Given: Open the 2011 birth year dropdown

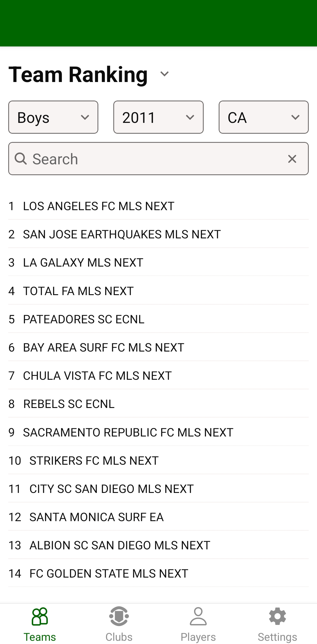Looking at the screenshot, I should click(x=158, y=117).
